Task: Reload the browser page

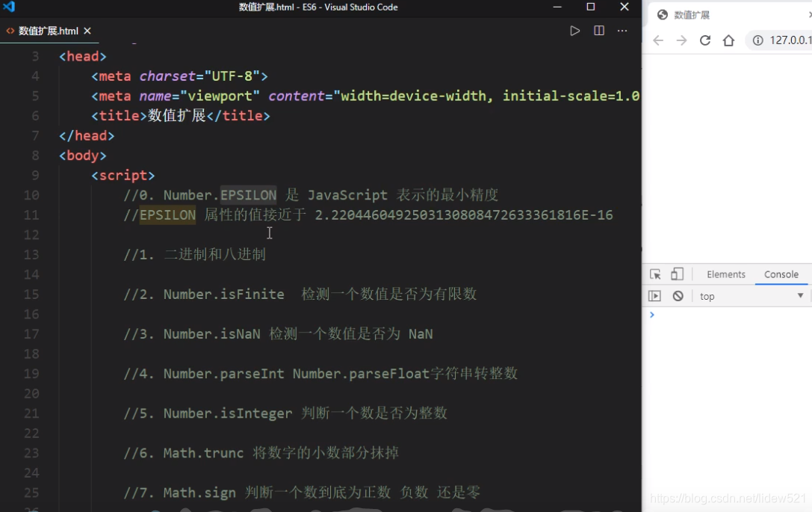Action: [704, 40]
